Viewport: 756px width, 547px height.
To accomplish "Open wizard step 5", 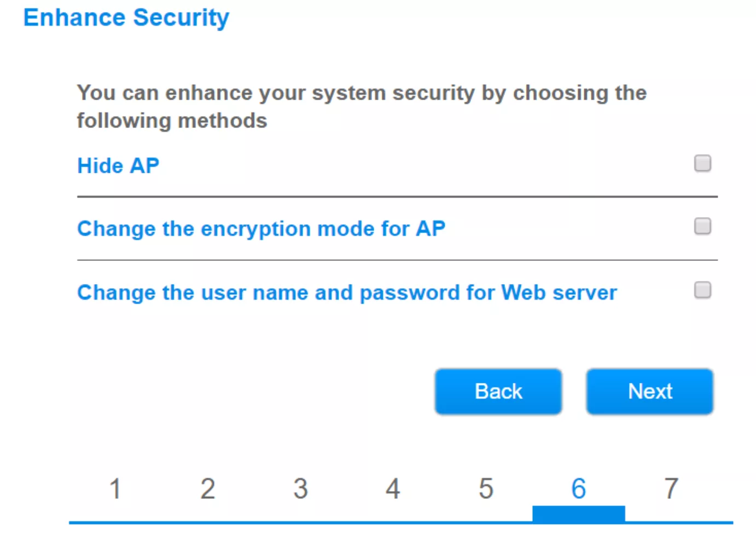I will tap(486, 488).
